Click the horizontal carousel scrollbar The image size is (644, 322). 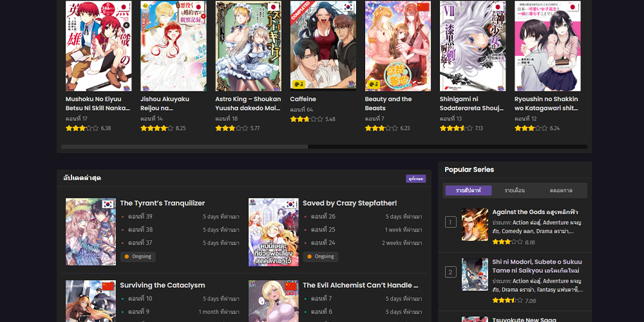click(324, 147)
